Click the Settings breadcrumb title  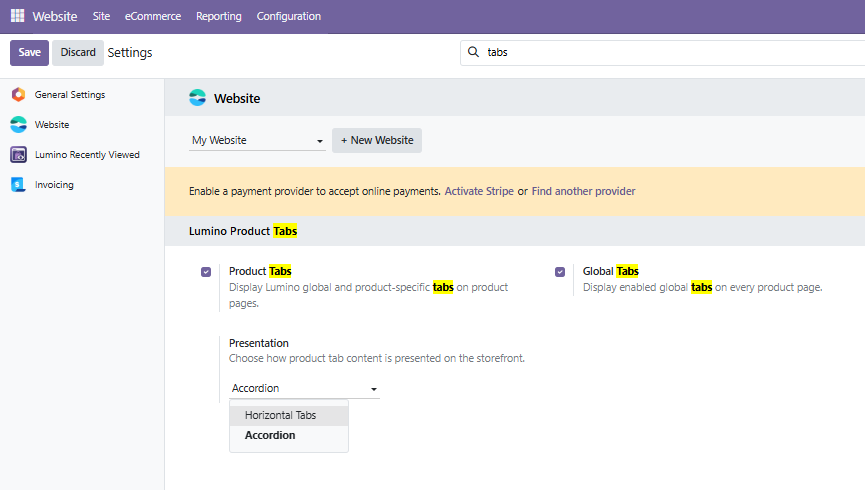click(x=130, y=52)
